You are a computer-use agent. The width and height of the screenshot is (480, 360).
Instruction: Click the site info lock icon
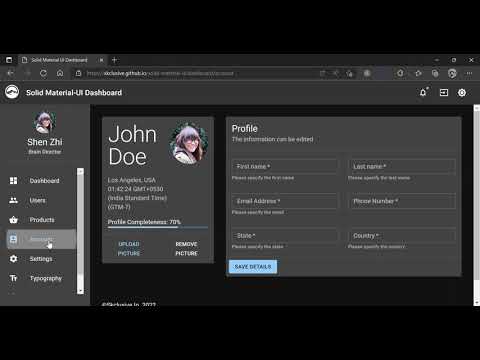[x=78, y=73]
